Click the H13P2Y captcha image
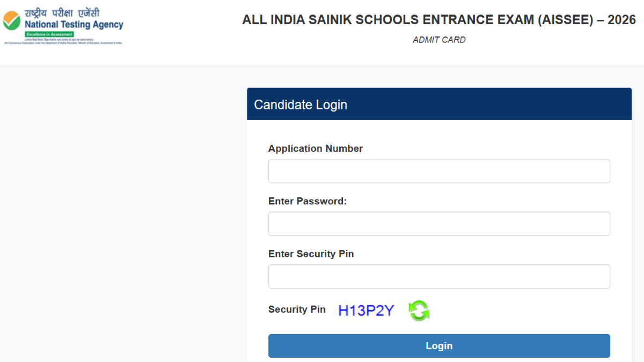The image size is (644, 362). click(366, 311)
